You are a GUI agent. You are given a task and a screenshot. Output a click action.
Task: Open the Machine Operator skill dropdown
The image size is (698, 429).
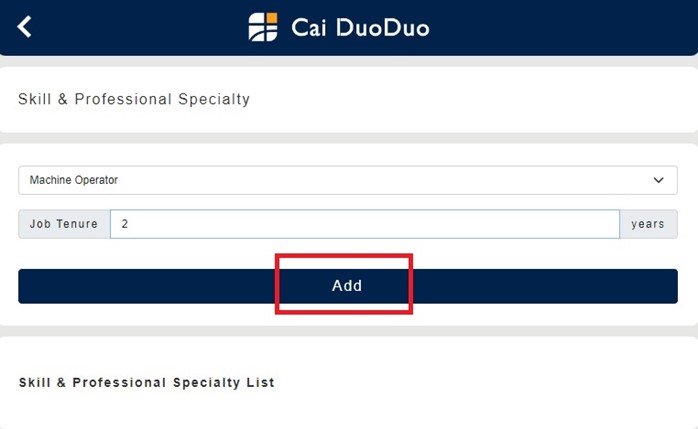coord(347,180)
